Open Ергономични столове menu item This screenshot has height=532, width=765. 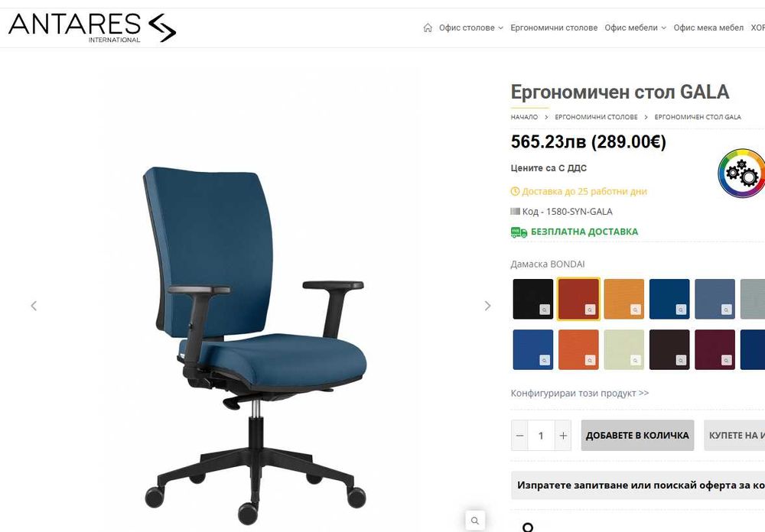tap(554, 28)
